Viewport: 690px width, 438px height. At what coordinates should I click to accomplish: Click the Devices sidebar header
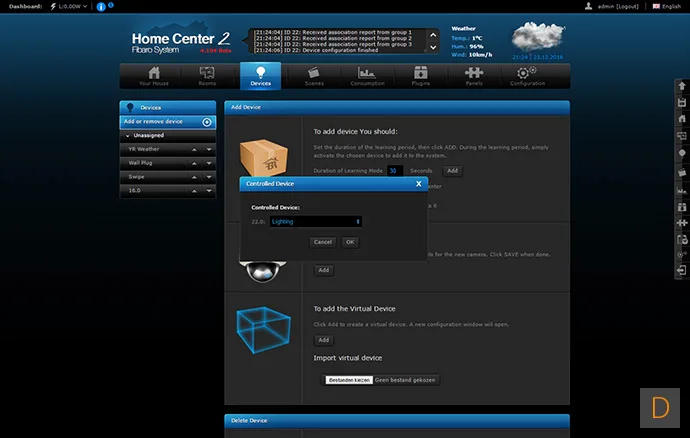tap(168, 107)
